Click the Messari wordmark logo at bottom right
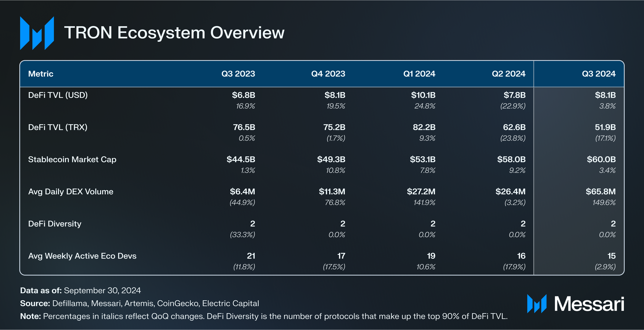Image resolution: width=644 pixels, height=330 pixels. (x=575, y=304)
